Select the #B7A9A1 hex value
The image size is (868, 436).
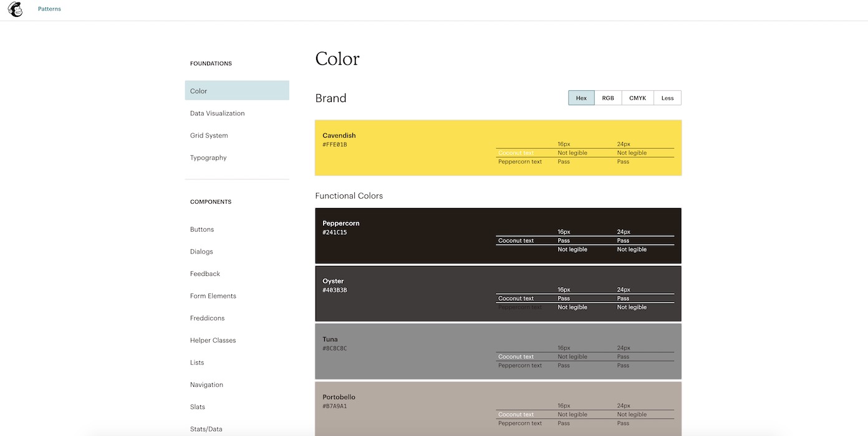tap(335, 406)
